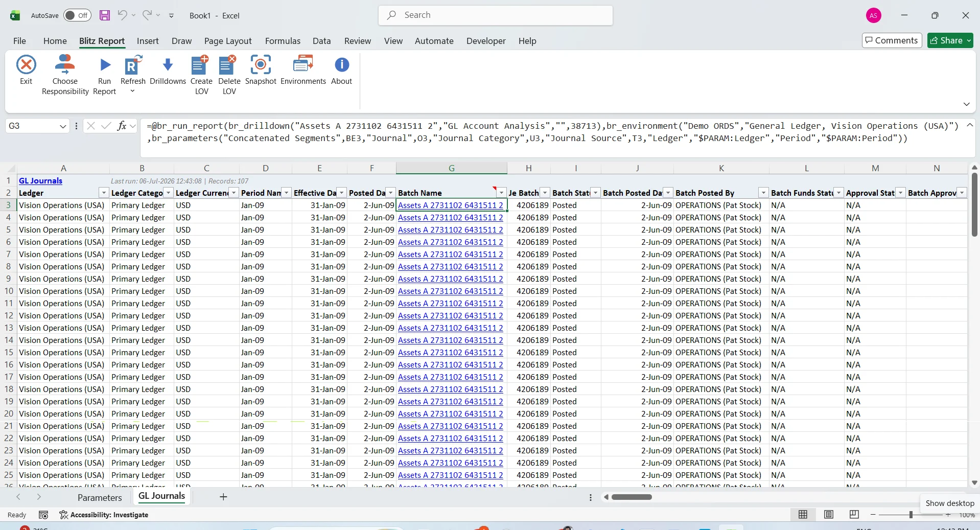Open the Batch Posted By filter dropdown

[x=763, y=193]
